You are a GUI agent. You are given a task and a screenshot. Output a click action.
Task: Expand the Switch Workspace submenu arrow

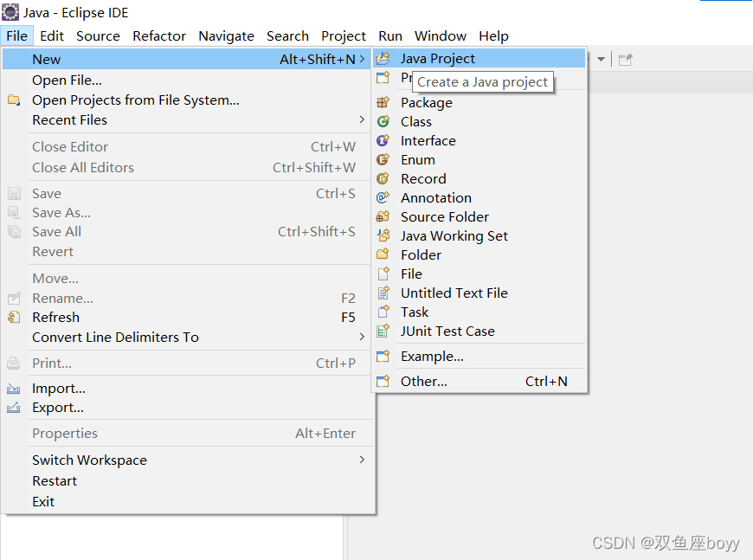(x=362, y=460)
